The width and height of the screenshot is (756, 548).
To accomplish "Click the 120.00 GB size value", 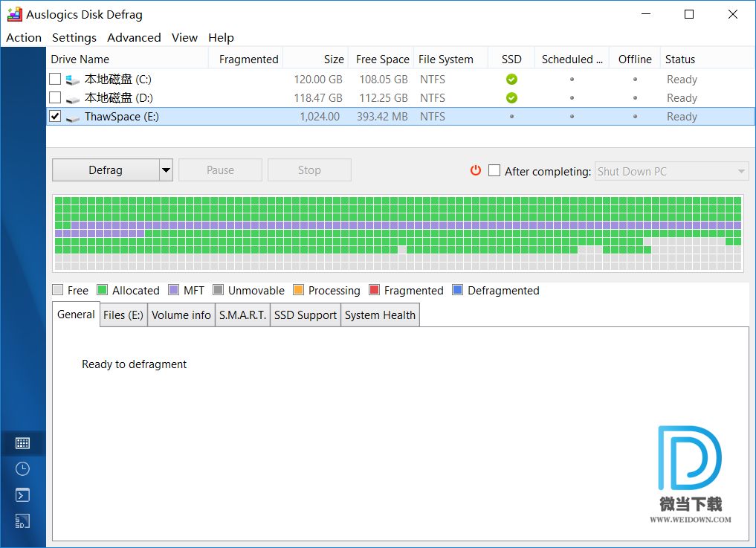I will click(318, 79).
